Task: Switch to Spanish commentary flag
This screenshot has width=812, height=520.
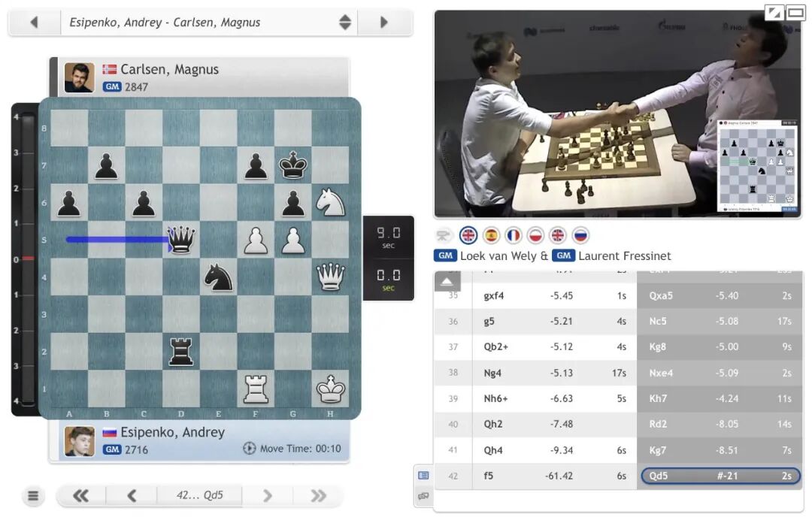Action: (491, 235)
